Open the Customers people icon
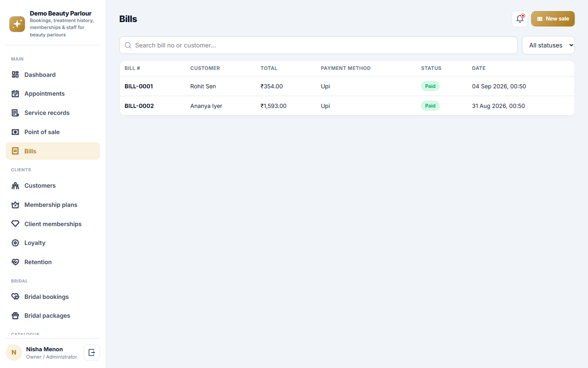Viewport: 588px width, 368px height. [15, 186]
